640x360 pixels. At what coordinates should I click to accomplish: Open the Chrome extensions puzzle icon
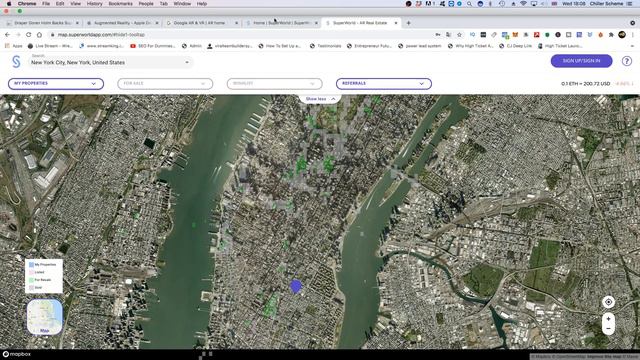(611, 35)
